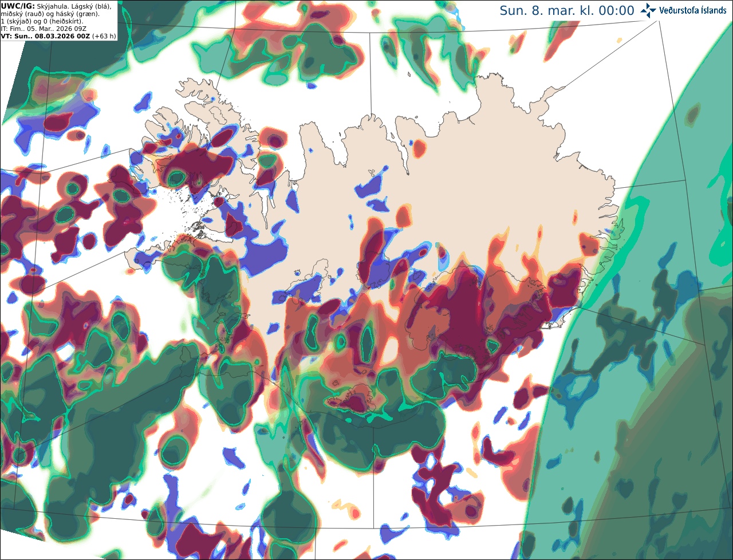
Task: Click the 'Veðurstofa Íslands' wordmark text
Action: [x=692, y=10]
